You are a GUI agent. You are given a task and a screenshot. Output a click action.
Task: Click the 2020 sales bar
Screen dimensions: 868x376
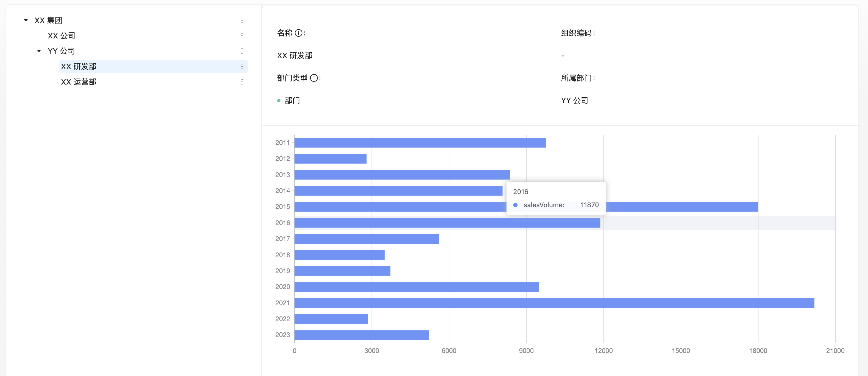416,287
